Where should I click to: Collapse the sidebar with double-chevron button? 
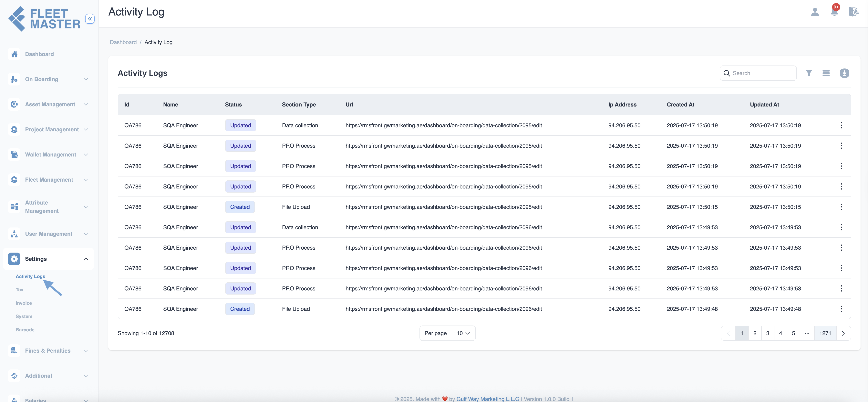90,19
